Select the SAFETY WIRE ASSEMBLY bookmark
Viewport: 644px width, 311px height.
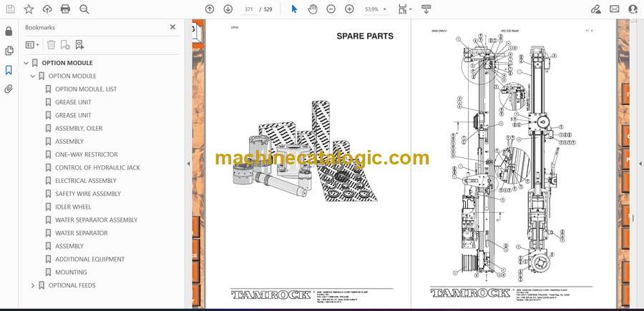[88, 194]
